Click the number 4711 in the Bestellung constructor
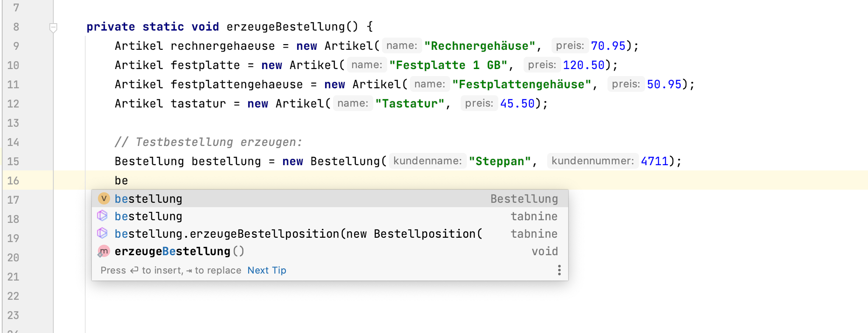This screenshot has width=868, height=333. click(654, 161)
